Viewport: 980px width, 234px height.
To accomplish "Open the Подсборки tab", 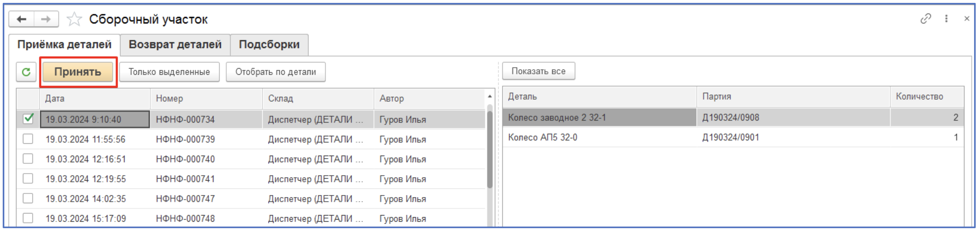I will pos(269,44).
